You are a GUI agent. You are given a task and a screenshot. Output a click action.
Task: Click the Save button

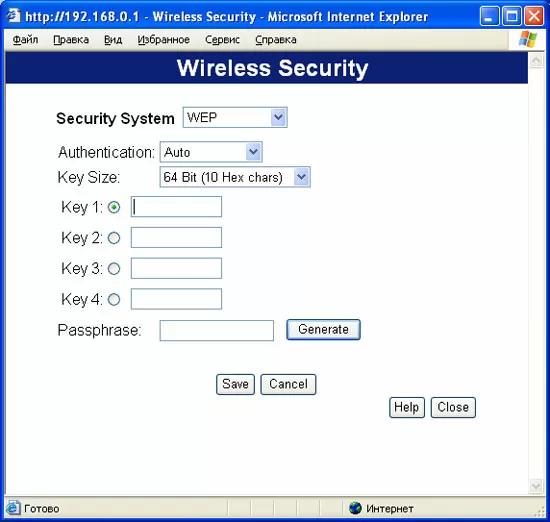pos(235,384)
